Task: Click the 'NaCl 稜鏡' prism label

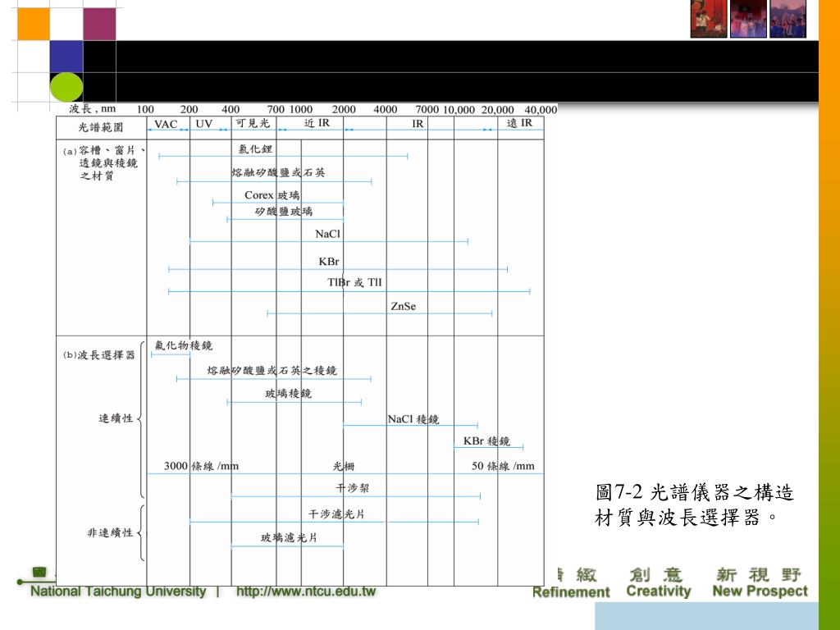Action: (x=413, y=419)
